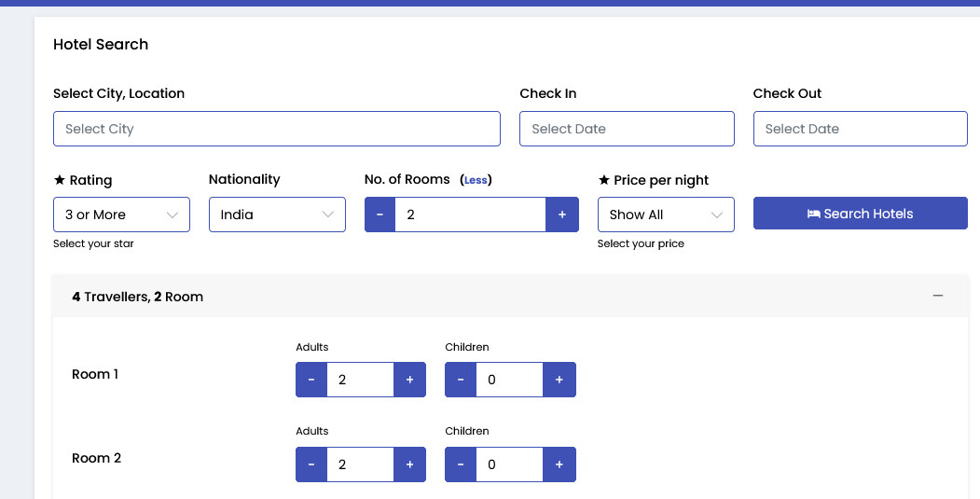Decrease children count in Room 2

(461, 464)
